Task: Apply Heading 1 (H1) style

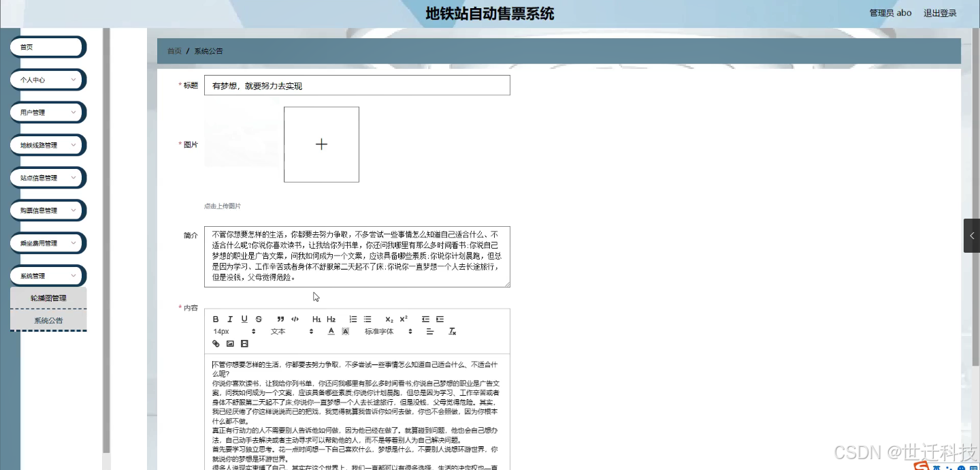Action: 316,319
